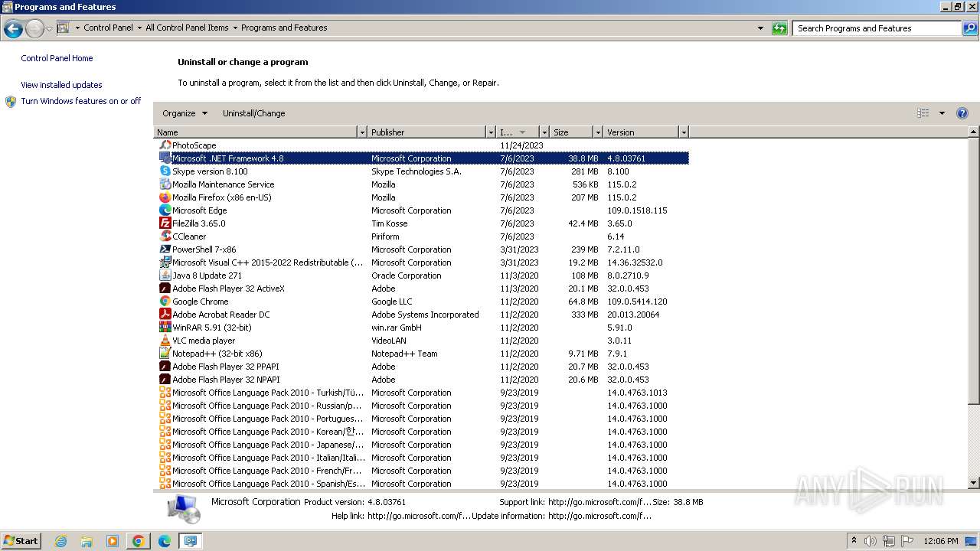Click the PowerShell 7-x86 icon

coord(165,249)
